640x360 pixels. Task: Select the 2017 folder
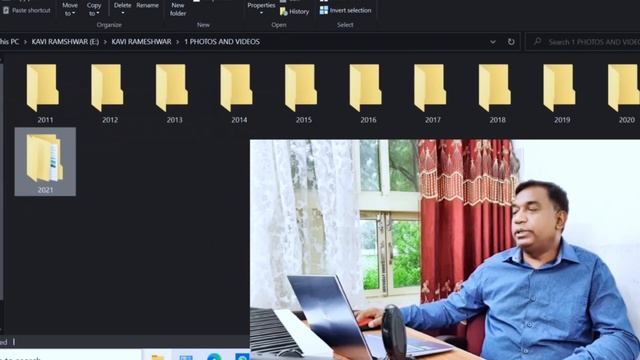431,93
